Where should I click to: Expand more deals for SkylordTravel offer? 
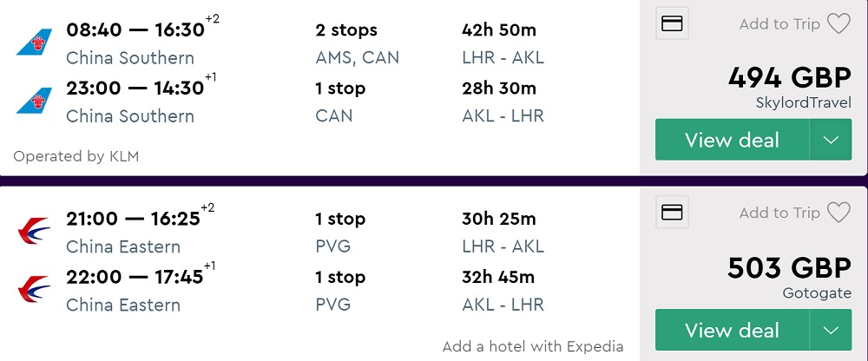831,141
